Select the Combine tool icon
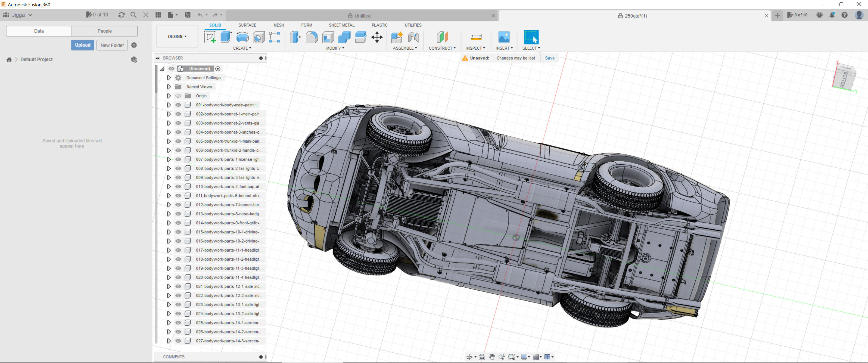The image size is (868, 363). click(x=344, y=37)
